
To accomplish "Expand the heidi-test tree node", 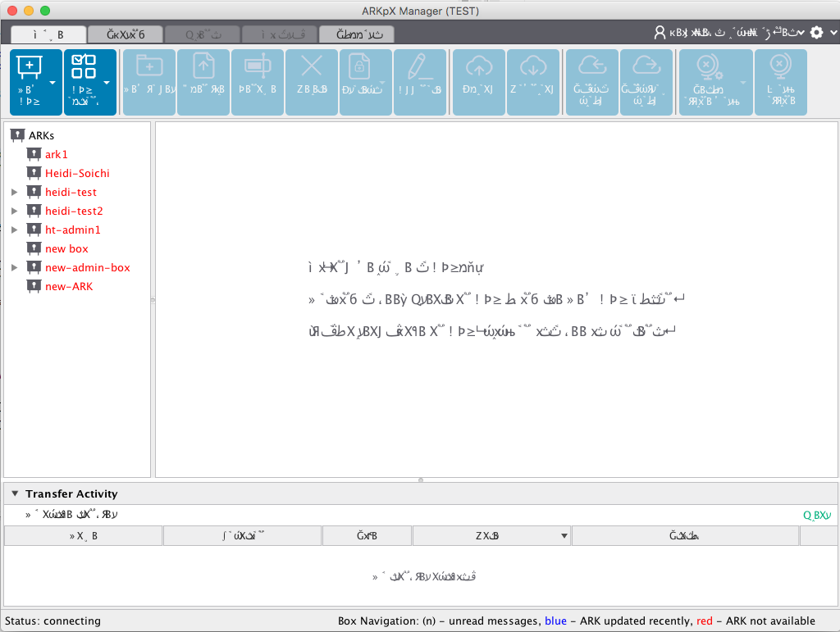I will (15, 192).
